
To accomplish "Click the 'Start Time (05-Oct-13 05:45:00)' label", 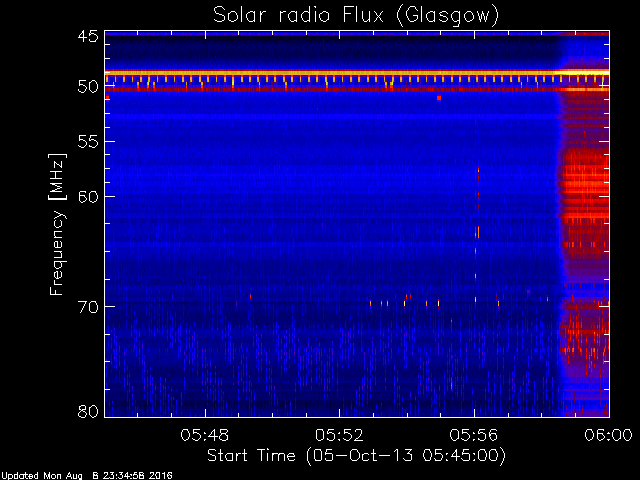I will 356,455.
